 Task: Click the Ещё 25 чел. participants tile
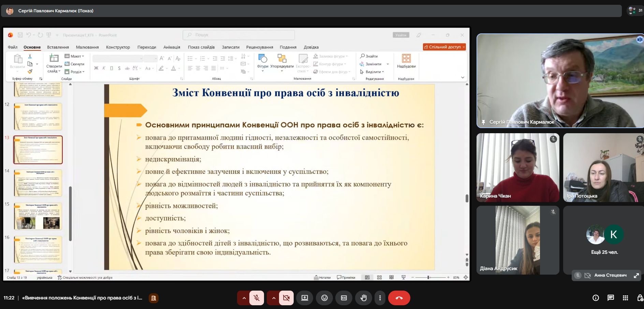pos(604,240)
